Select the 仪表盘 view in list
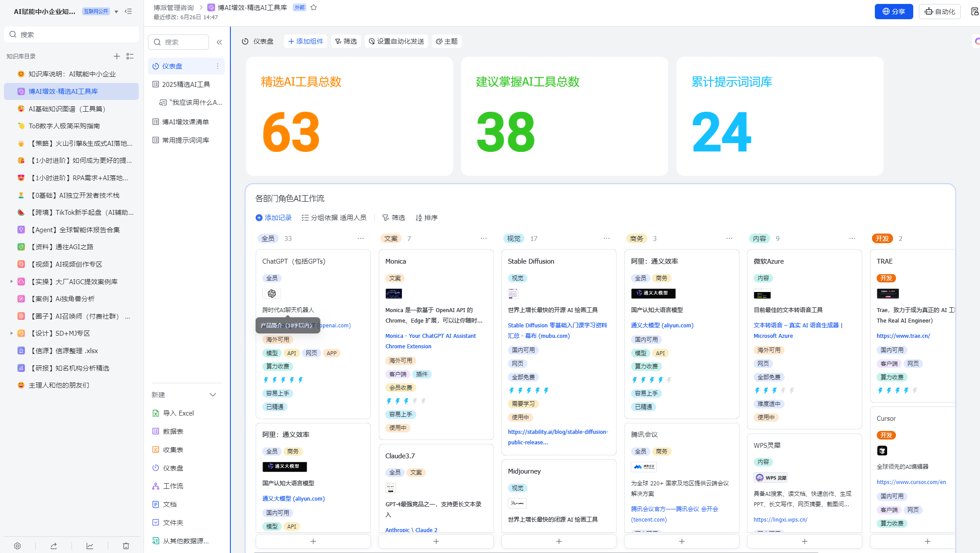Image resolution: width=980 pixels, height=553 pixels. 186,66
